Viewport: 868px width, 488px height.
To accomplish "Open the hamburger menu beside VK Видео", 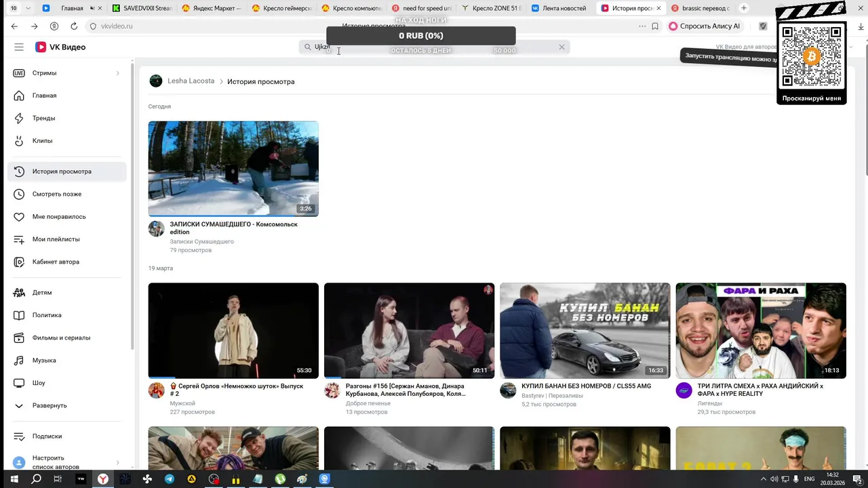I will point(19,47).
